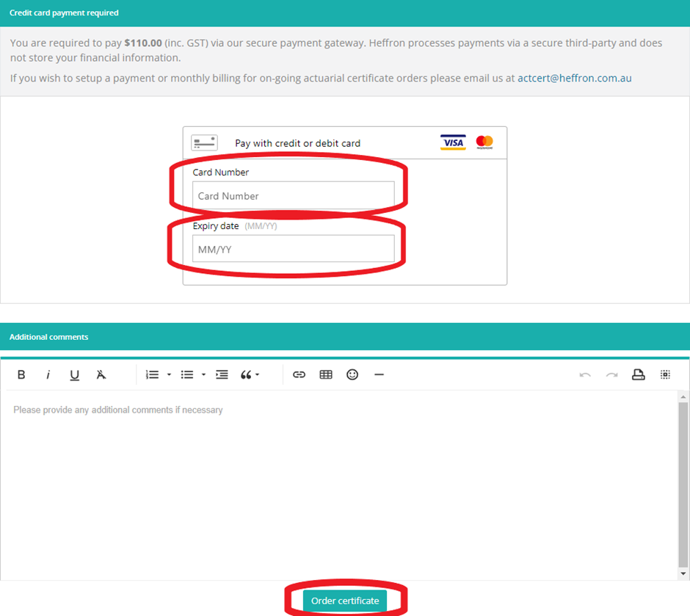This screenshot has height=616, width=690.
Task: Insert a numbered list
Action: pyautogui.click(x=152, y=375)
